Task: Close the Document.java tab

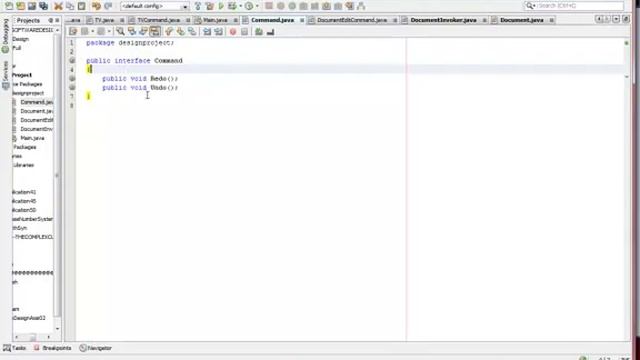Action: (551, 20)
